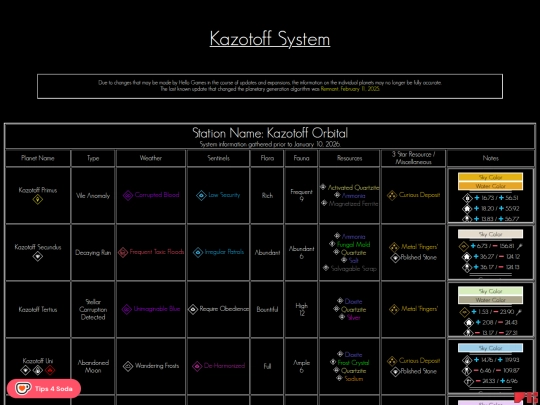
Task: Click the Abandoned Moon type cell
Action: pyautogui.click(x=93, y=366)
